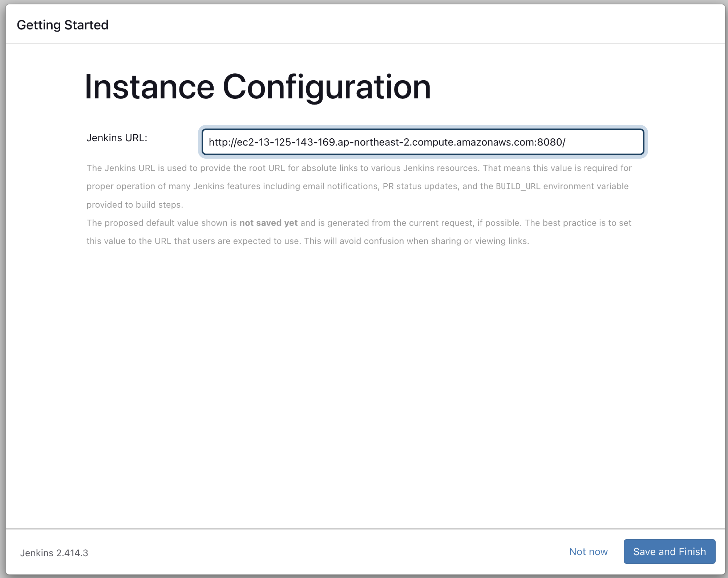Viewport: 728px width, 578px height.
Task: Click the BUILD_URL monospace text
Action: [x=518, y=186]
